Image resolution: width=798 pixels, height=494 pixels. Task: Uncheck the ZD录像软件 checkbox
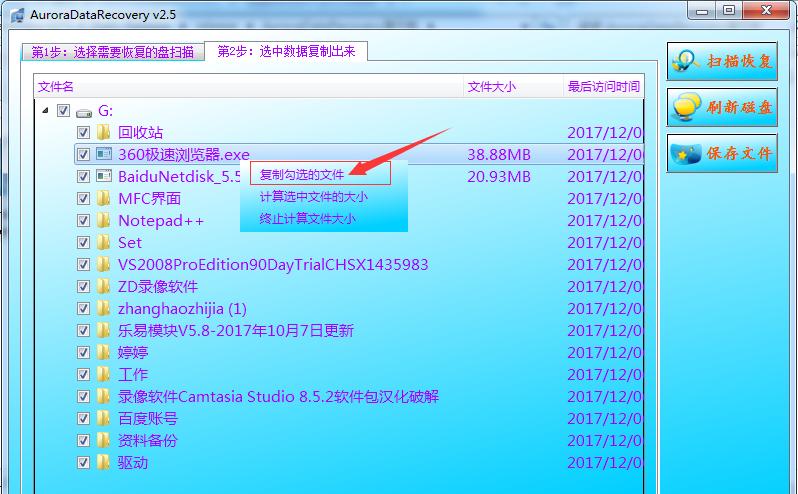(x=83, y=286)
